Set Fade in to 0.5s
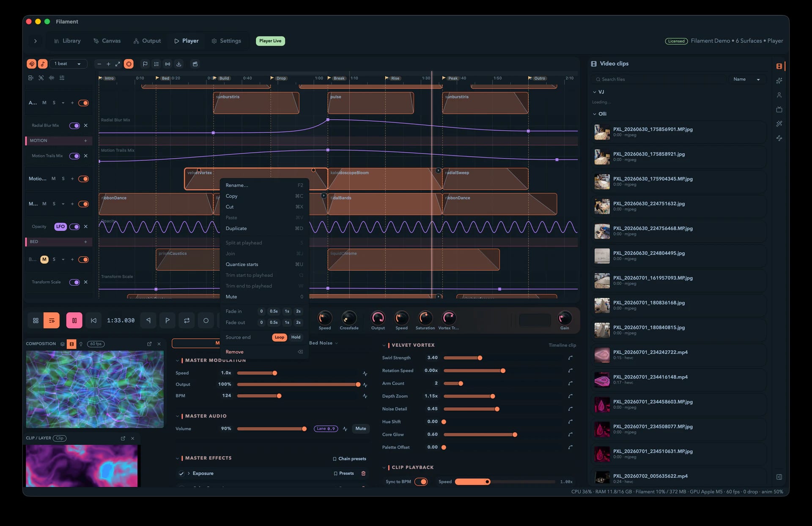The height and width of the screenshot is (526, 812). tap(274, 312)
